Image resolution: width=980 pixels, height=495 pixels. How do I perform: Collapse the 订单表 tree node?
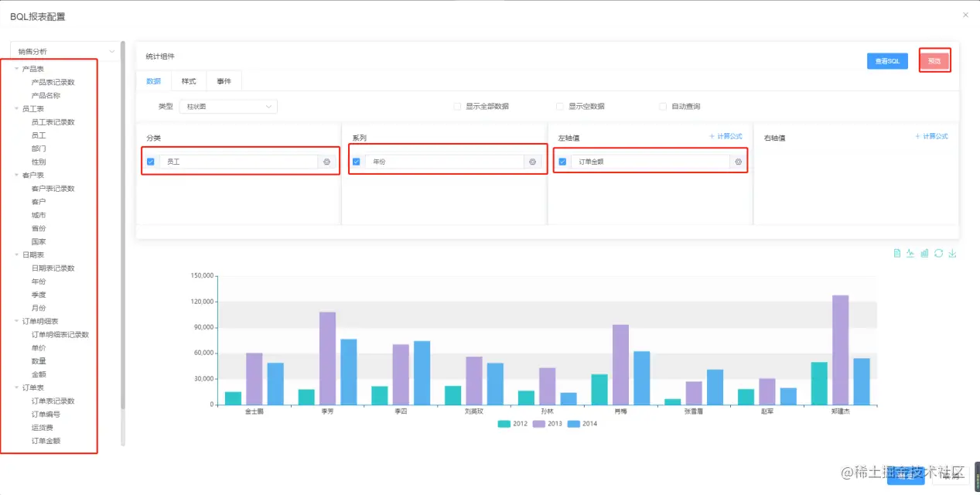pyautogui.click(x=17, y=387)
